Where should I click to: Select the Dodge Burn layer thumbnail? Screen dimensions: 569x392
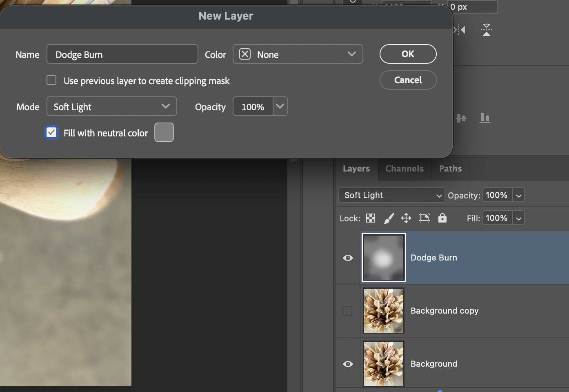[384, 258]
